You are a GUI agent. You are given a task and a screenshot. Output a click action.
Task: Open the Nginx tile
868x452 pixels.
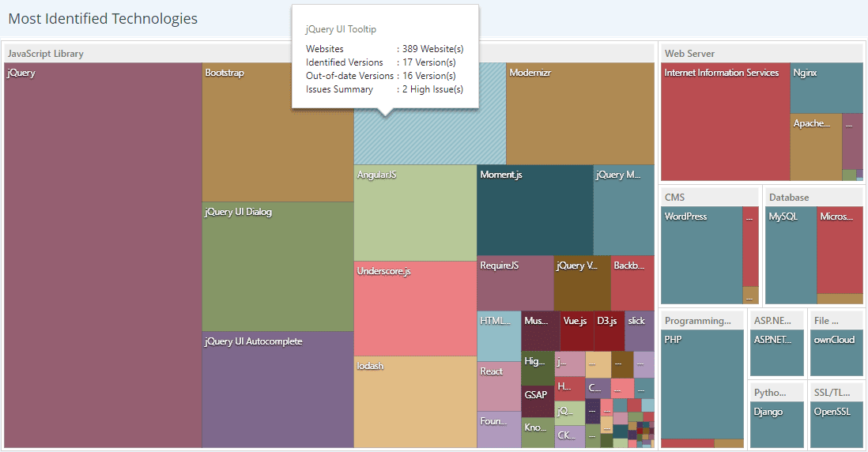826,88
